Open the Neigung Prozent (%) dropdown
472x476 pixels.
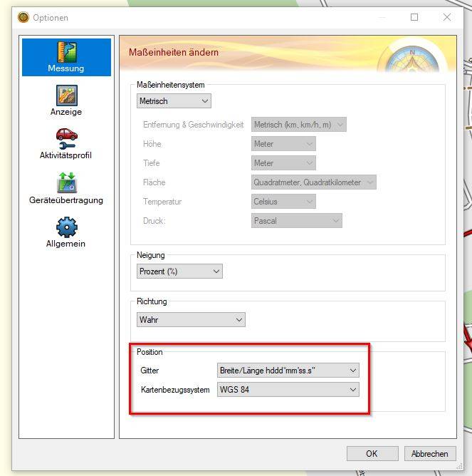pos(179,271)
